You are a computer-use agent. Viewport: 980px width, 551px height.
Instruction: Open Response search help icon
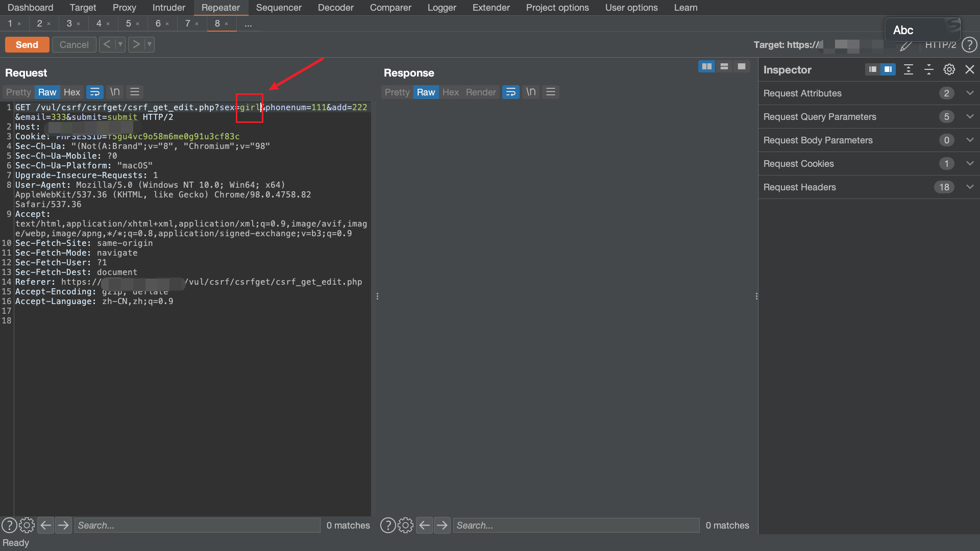pos(388,525)
